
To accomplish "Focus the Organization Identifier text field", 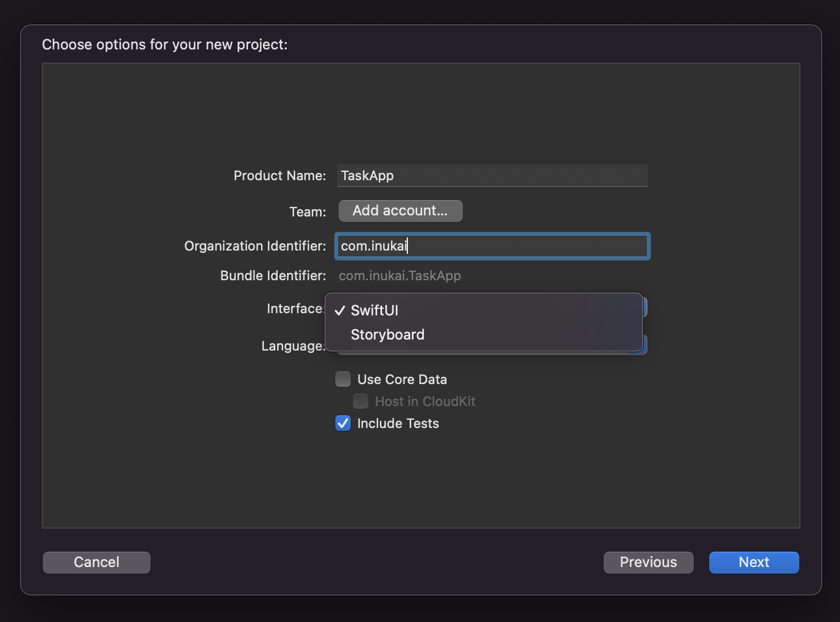I will [492, 246].
